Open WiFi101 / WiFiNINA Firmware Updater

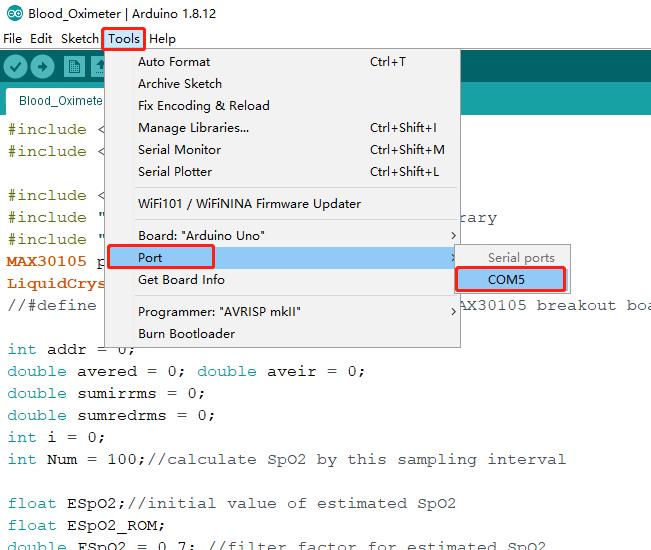click(249, 204)
